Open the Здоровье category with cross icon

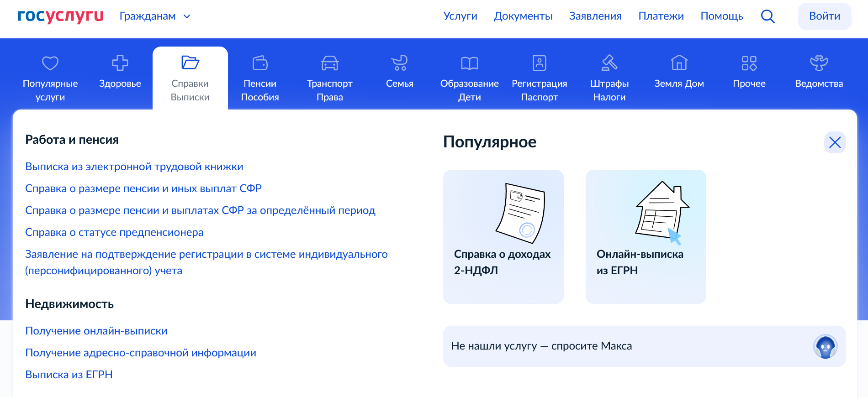tap(120, 63)
